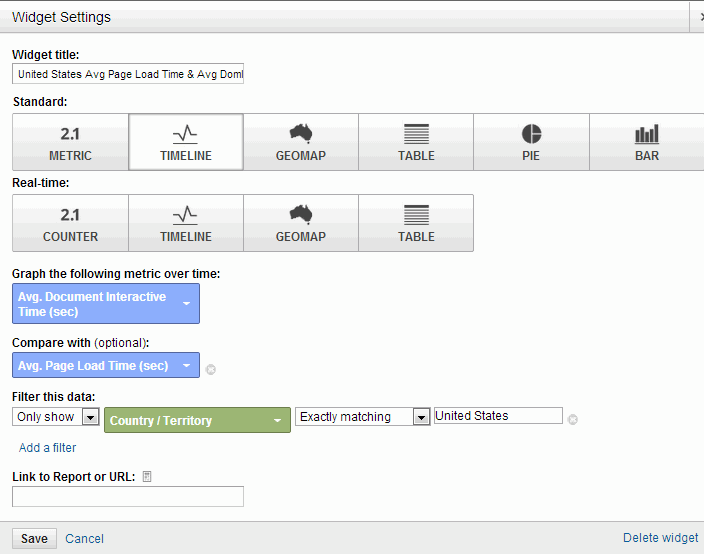Screen dimensions: 704x554
Task: Select the Standard BAR widget type
Action: pyautogui.click(x=647, y=142)
